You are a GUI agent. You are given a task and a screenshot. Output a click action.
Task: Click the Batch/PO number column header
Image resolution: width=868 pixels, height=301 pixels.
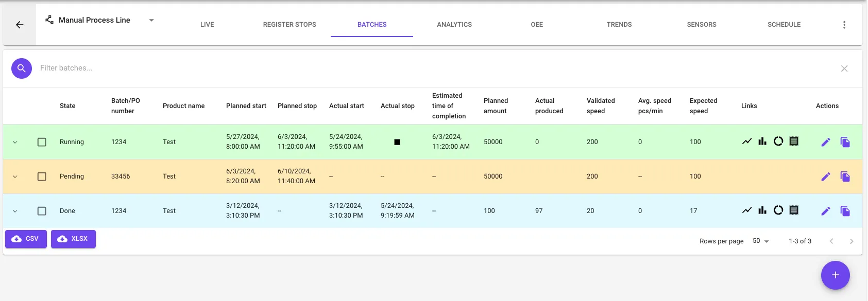126,106
